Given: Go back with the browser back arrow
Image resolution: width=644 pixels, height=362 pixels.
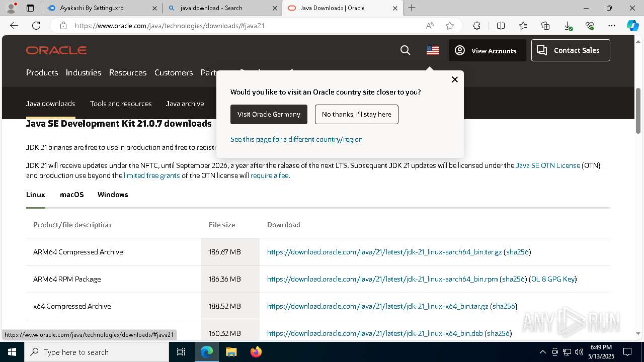Looking at the screenshot, I should (x=14, y=26).
